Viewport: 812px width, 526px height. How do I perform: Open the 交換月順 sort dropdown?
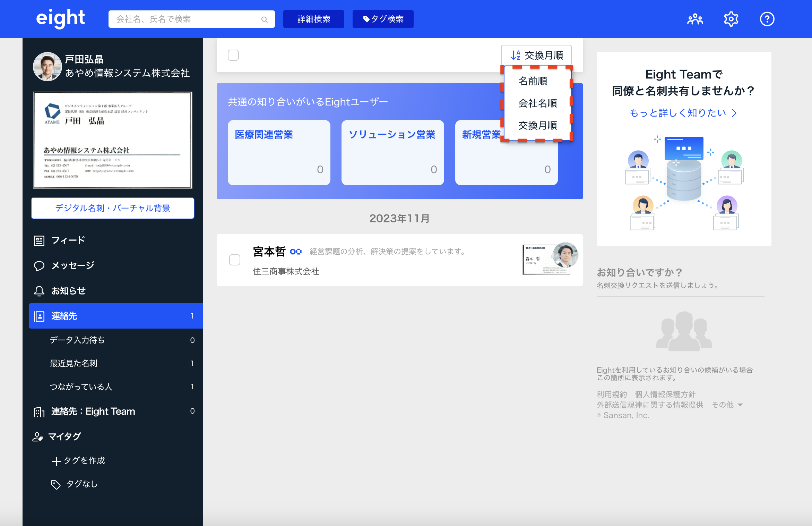pos(536,54)
